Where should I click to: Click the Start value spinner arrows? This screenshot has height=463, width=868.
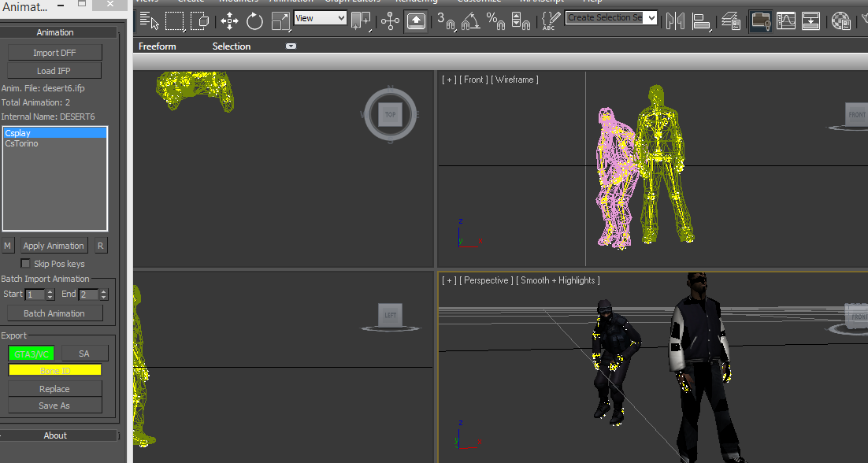click(50, 294)
